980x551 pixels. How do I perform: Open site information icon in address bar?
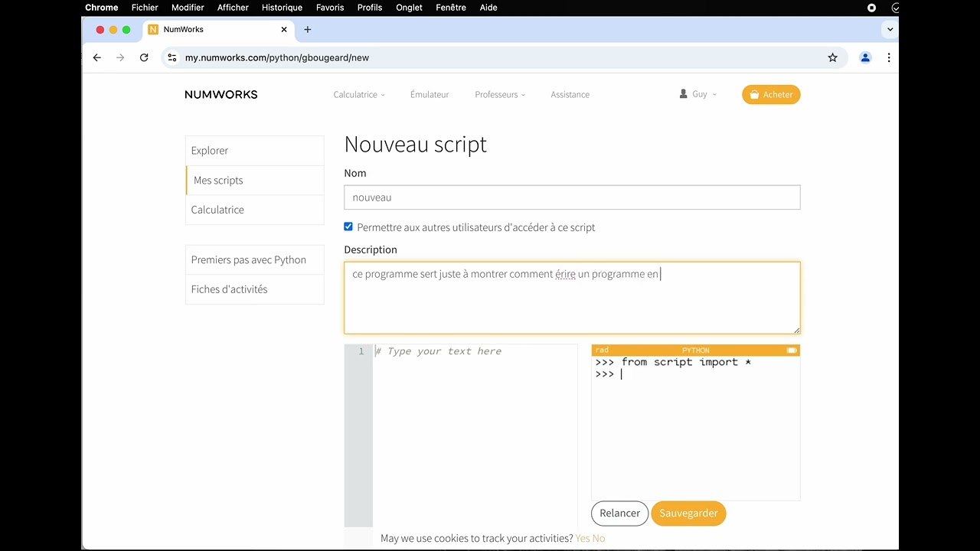172,57
